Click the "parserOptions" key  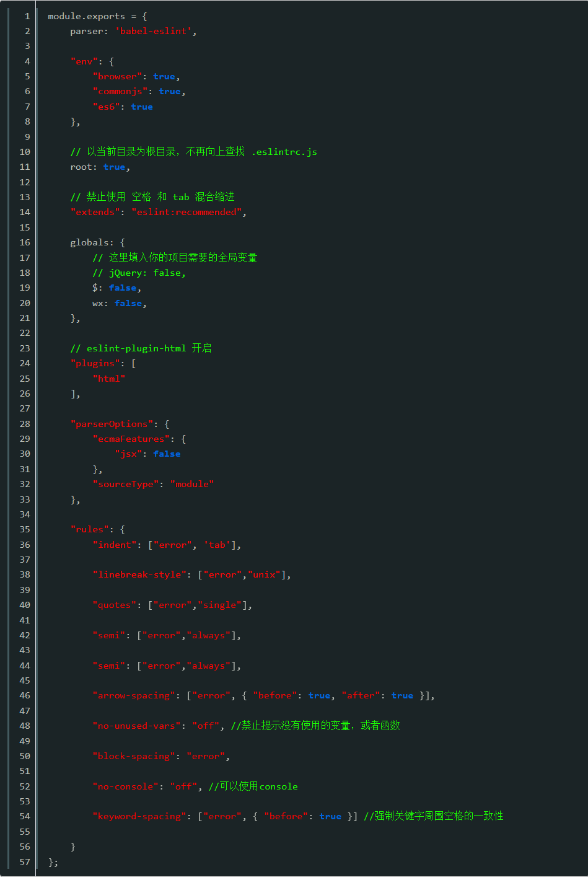click(x=112, y=424)
